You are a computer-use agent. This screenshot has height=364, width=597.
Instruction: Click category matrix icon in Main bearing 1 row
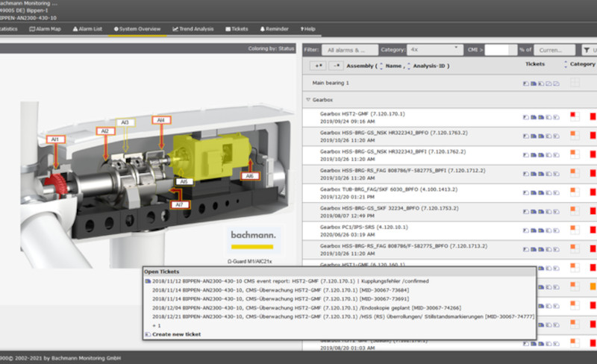(575, 83)
